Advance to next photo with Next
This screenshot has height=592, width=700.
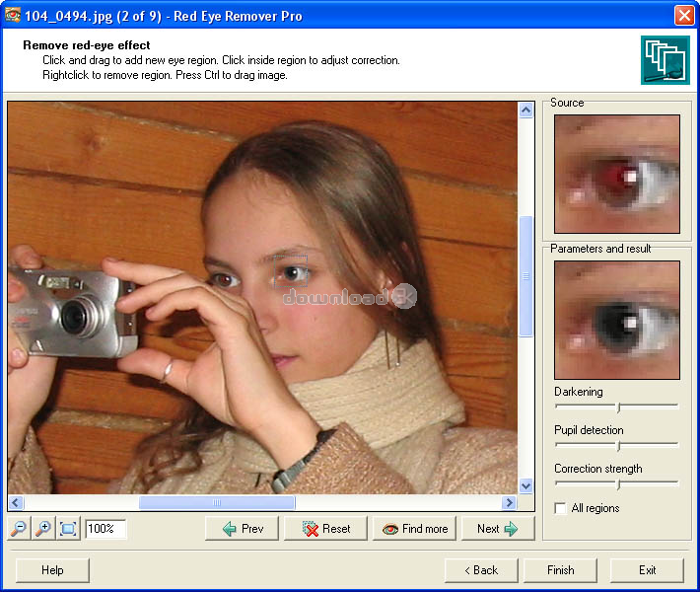click(x=497, y=529)
